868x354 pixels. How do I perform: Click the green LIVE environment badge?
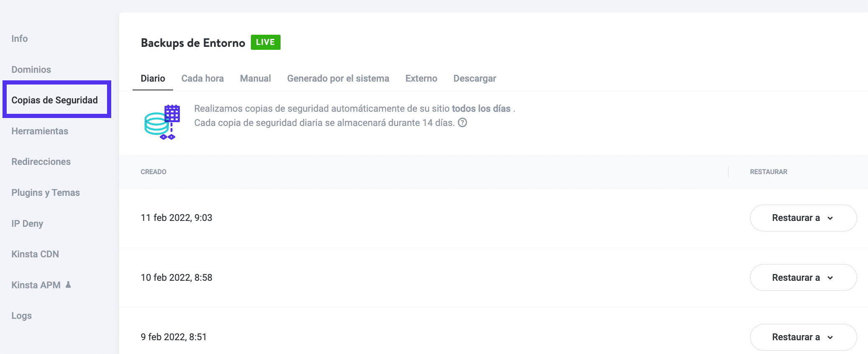point(266,42)
